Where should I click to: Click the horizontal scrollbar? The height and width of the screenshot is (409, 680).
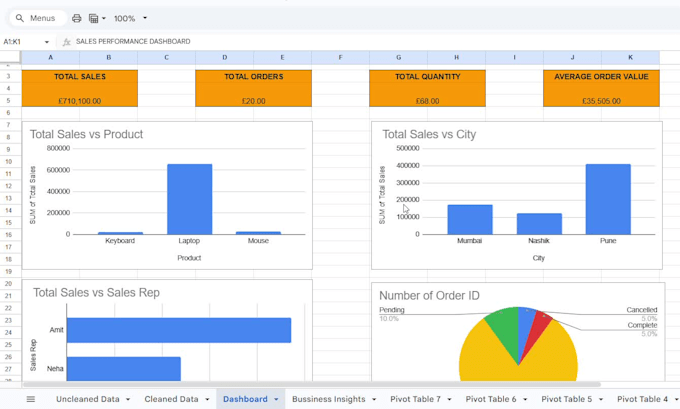[312, 384]
